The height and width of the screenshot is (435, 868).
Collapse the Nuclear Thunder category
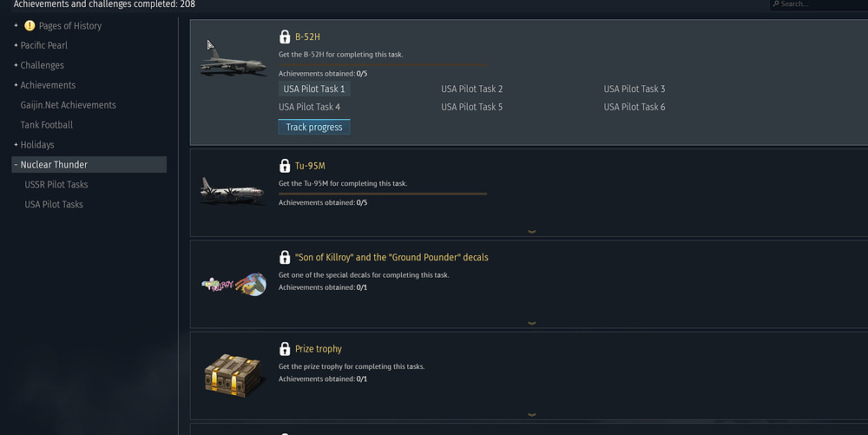pyautogui.click(x=16, y=165)
